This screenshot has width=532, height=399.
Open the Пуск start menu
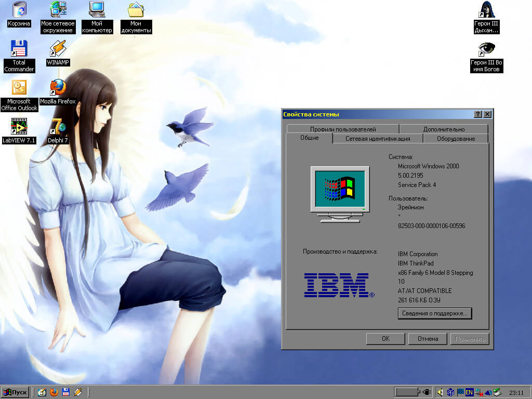point(15,392)
